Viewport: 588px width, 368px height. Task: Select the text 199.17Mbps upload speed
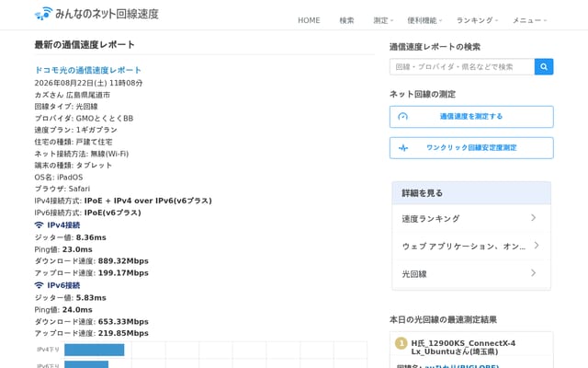[x=123, y=273]
